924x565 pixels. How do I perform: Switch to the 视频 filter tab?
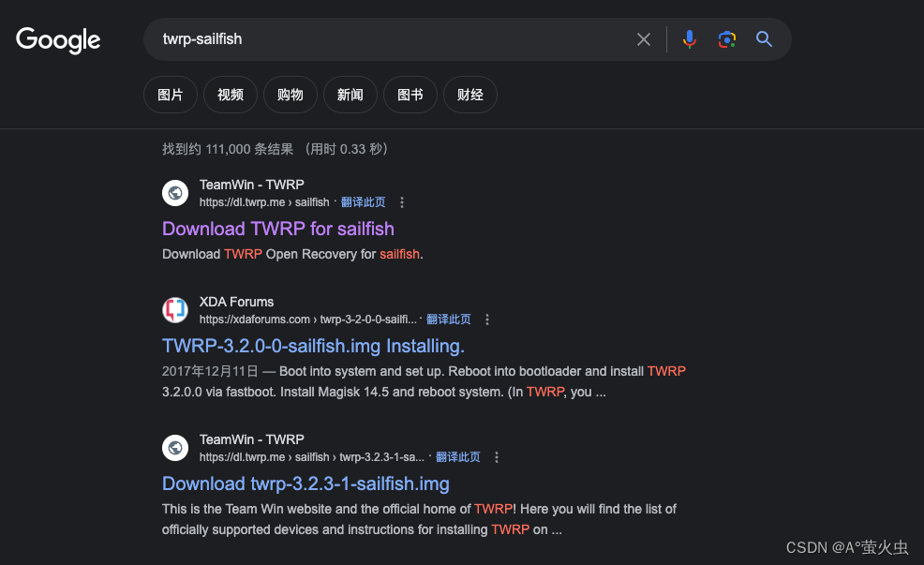(231, 95)
